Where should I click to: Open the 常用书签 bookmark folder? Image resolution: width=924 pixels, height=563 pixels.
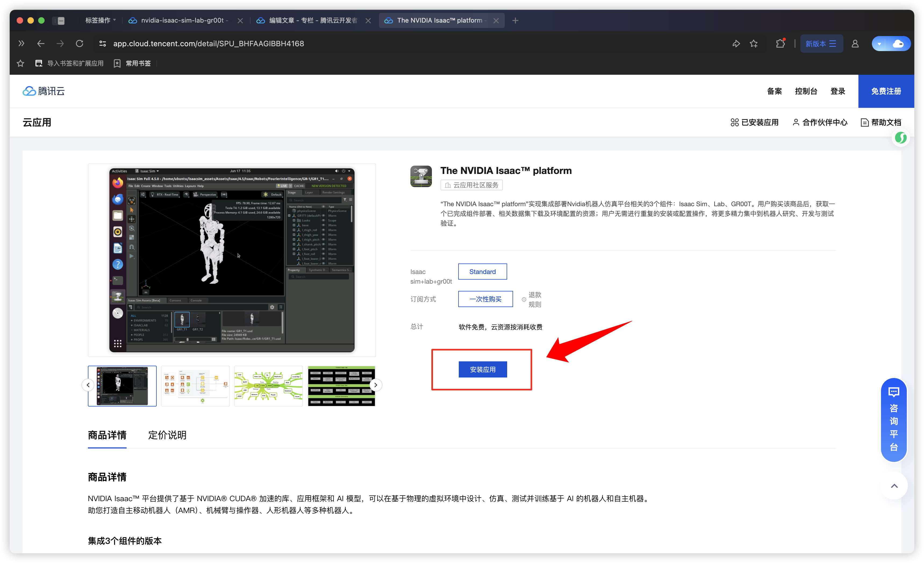(132, 63)
